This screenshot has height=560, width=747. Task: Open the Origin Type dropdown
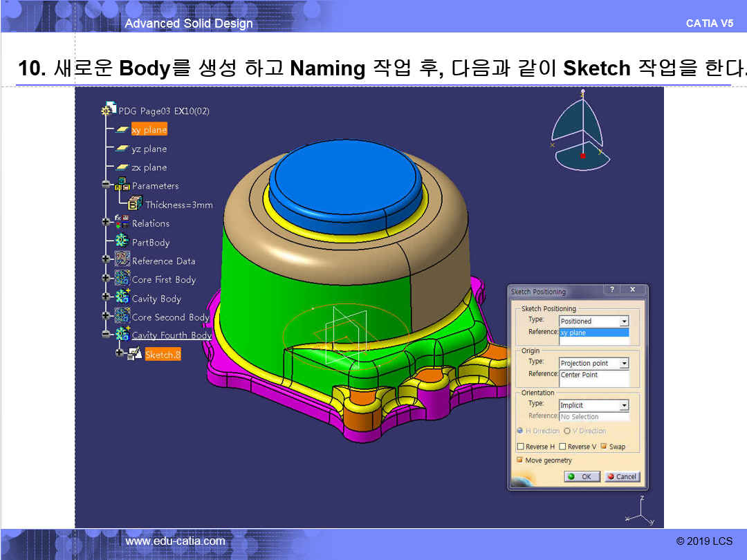624,364
